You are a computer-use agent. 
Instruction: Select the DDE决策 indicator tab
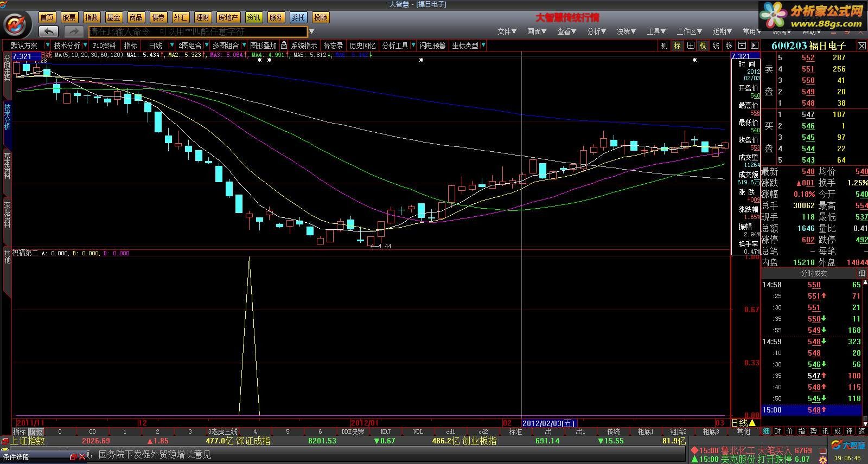[353, 431]
